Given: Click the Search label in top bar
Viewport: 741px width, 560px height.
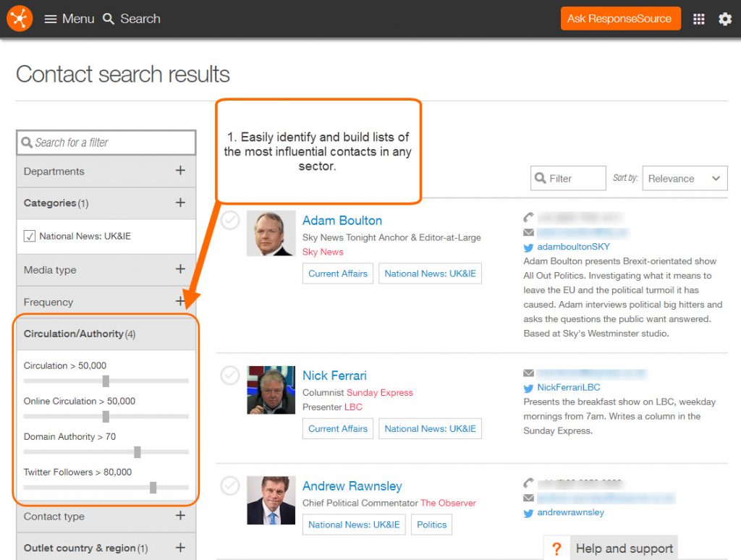Looking at the screenshot, I should coord(140,19).
